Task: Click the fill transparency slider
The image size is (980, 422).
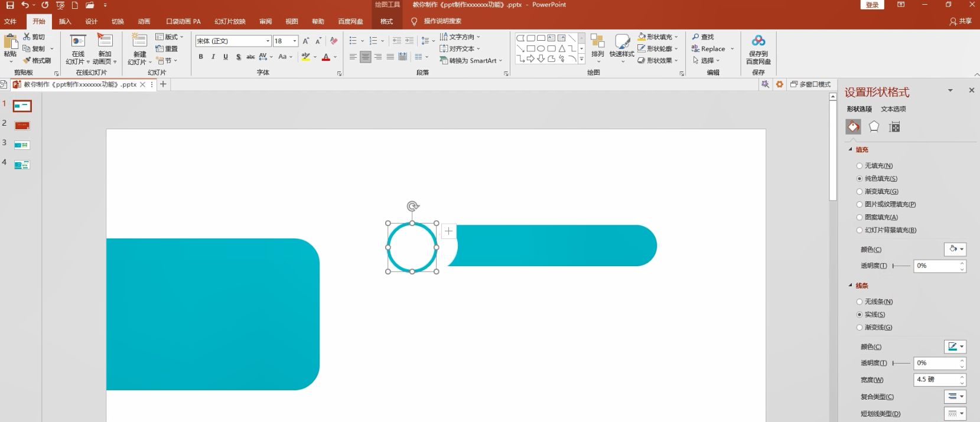Action: click(x=901, y=266)
